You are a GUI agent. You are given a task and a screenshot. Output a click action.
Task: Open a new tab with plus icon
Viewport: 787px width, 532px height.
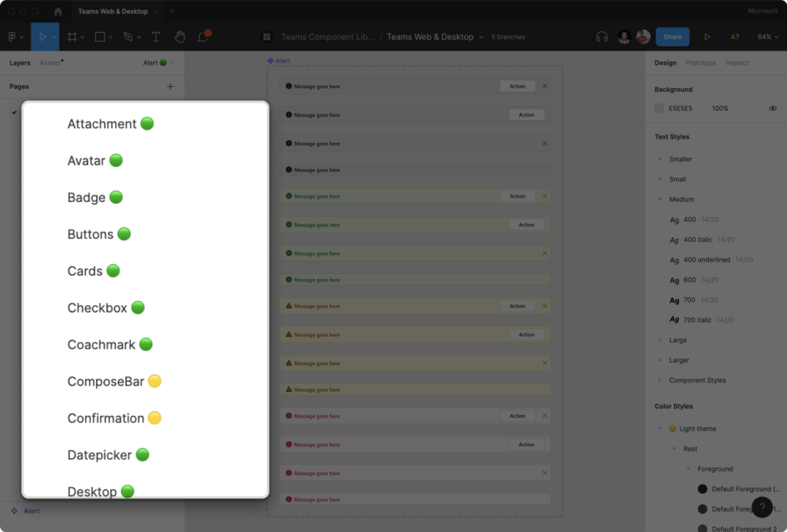click(172, 11)
